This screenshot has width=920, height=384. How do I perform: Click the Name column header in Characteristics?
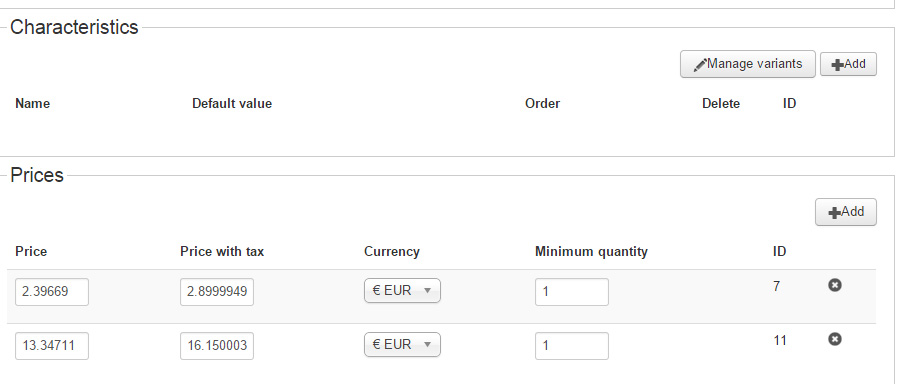click(x=32, y=103)
